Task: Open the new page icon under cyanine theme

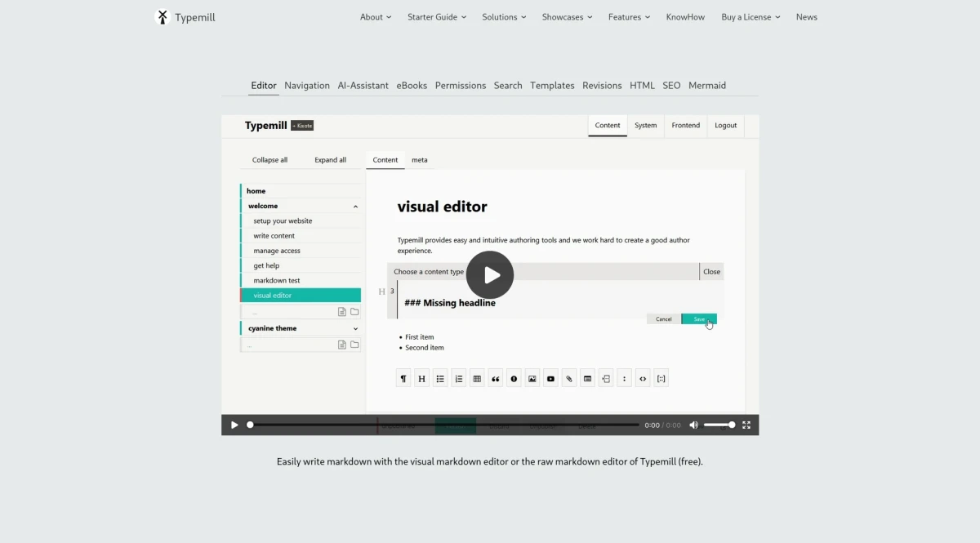Action: pyautogui.click(x=341, y=344)
